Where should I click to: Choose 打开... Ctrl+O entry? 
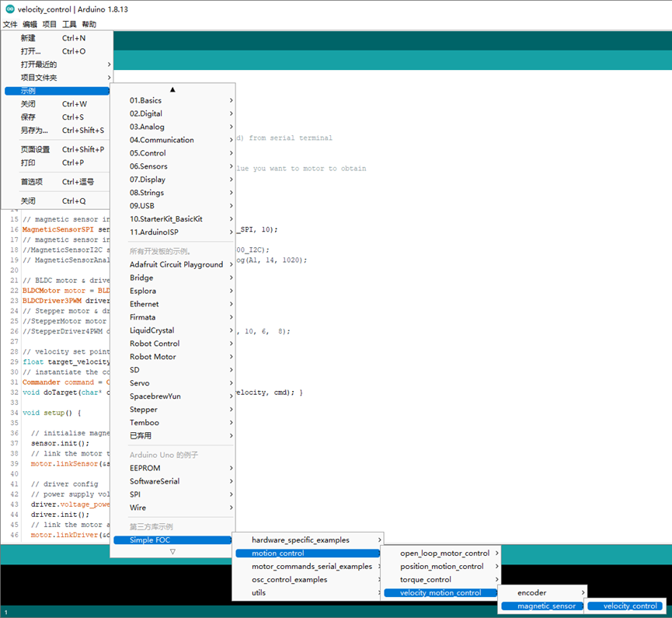pyautogui.click(x=57, y=51)
